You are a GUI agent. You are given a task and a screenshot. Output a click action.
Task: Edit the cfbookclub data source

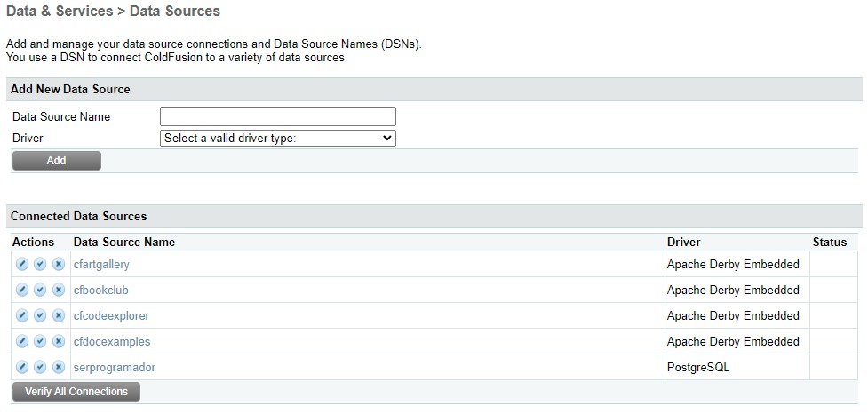[22, 291]
